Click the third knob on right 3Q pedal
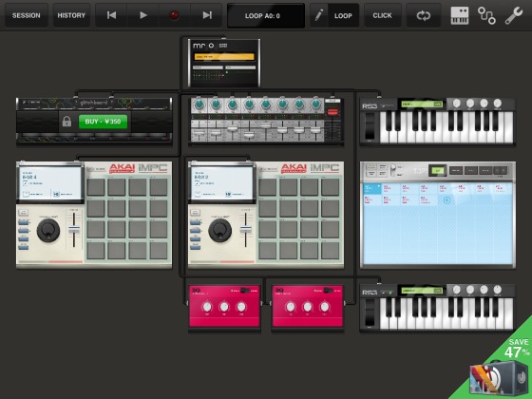This screenshot has height=399, width=532. (x=325, y=307)
